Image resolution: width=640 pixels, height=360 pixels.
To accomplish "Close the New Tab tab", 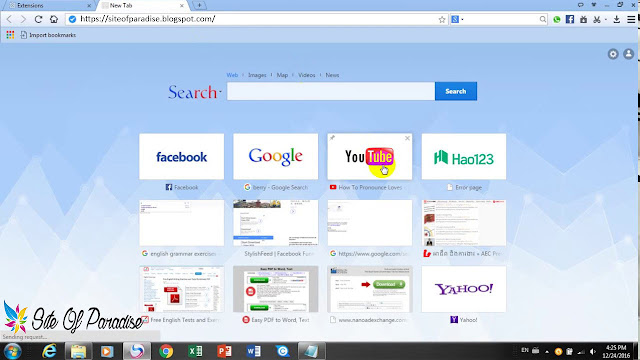I will pos(182,6).
